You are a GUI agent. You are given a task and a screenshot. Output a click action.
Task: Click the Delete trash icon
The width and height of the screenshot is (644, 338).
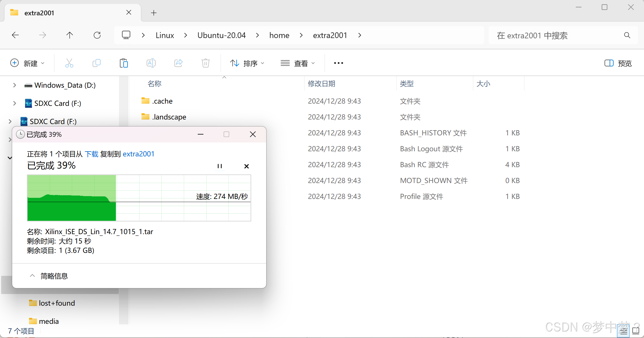[206, 63]
